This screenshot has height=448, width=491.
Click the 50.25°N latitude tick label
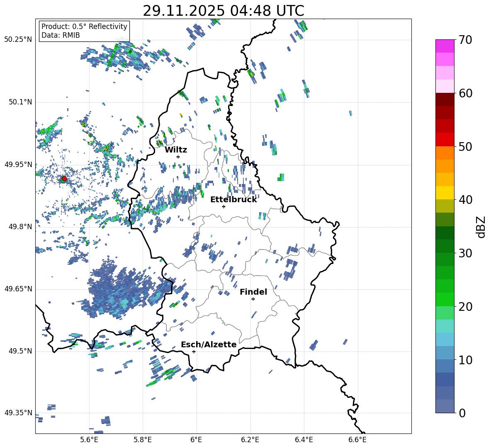point(18,40)
